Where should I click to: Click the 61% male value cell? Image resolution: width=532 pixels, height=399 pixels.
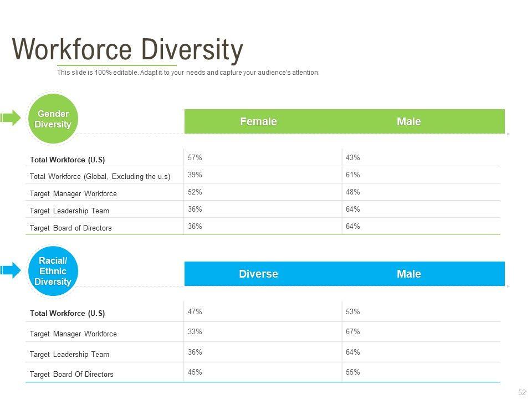click(353, 175)
